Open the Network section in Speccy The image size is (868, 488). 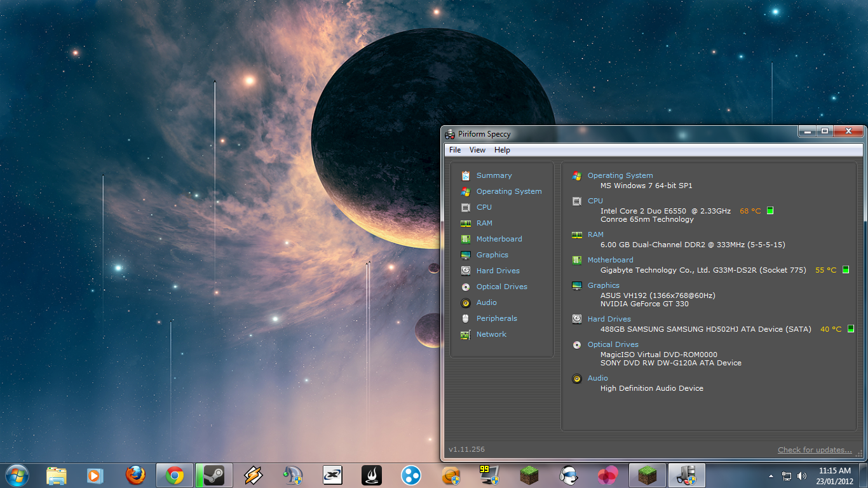coord(491,334)
